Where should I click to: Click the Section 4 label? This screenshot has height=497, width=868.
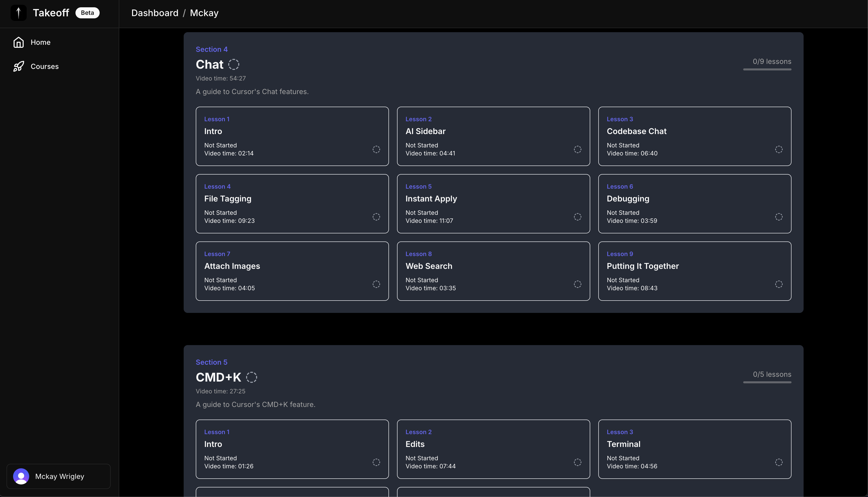pyautogui.click(x=212, y=50)
